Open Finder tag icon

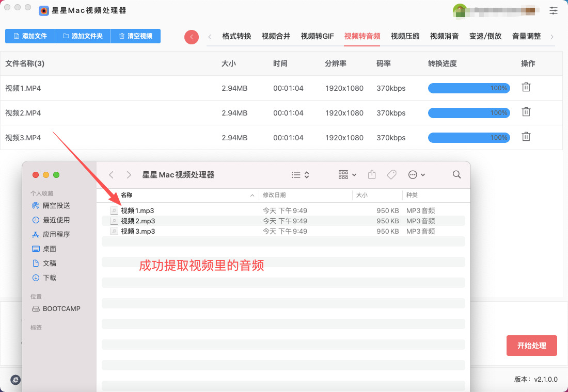pos(392,175)
